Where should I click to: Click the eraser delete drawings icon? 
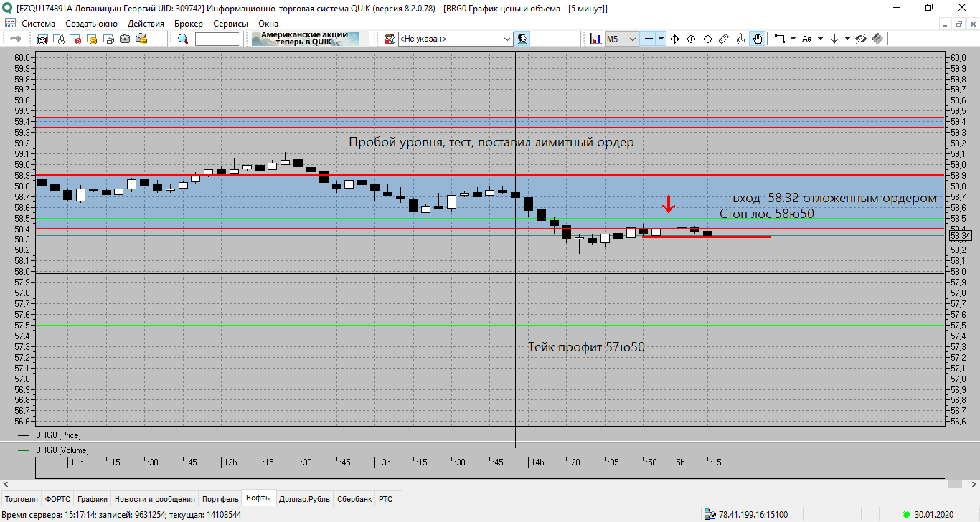click(877, 39)
